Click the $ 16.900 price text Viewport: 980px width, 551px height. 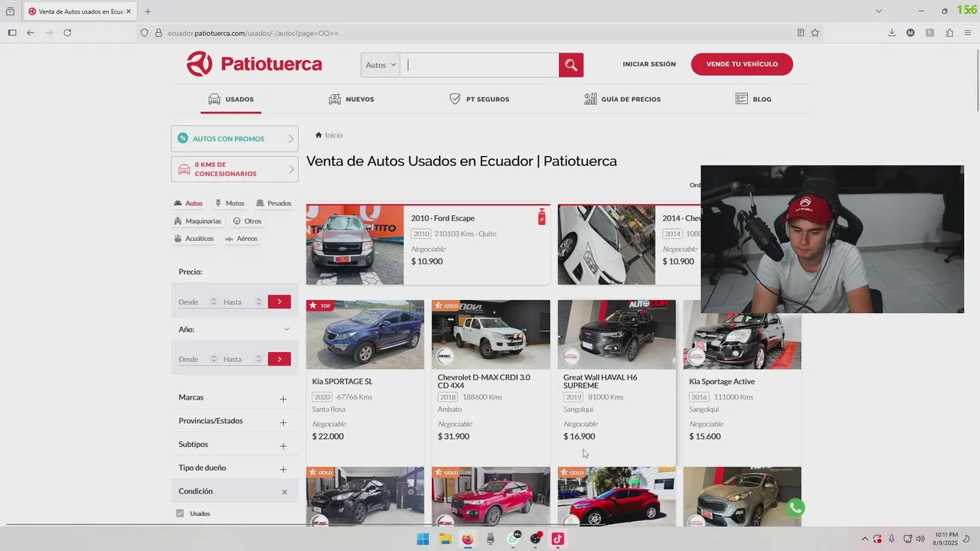point(579,436)
